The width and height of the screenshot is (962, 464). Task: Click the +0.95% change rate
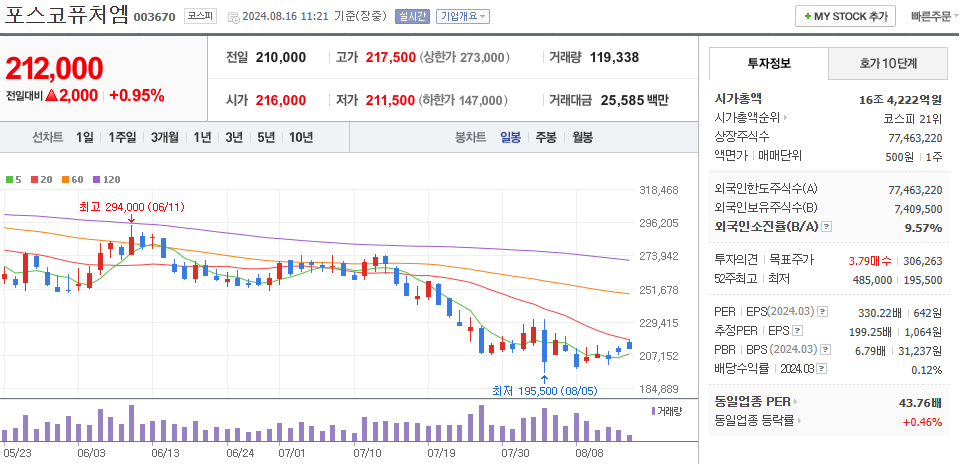tap(137, 95)
